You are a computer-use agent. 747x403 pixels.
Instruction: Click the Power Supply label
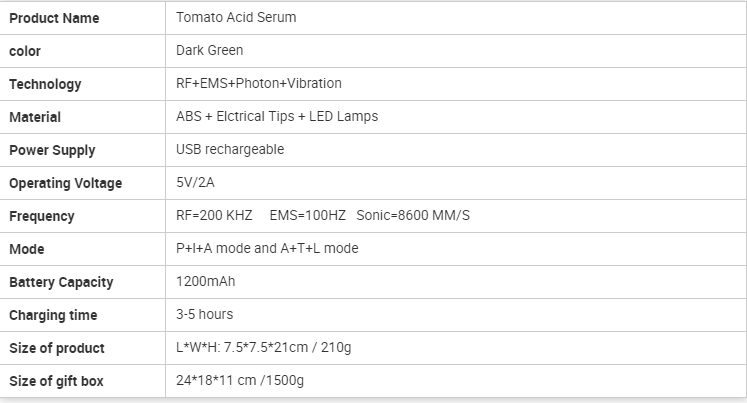52,151
